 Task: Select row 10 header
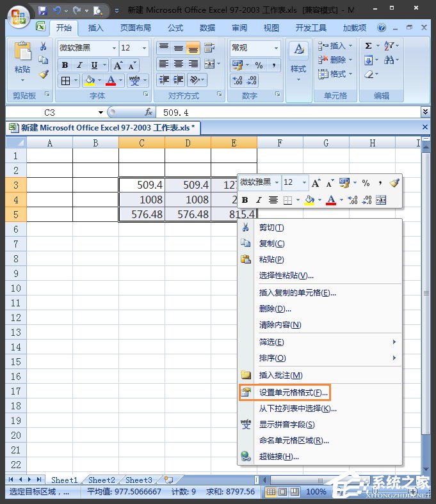pos(16,288)
